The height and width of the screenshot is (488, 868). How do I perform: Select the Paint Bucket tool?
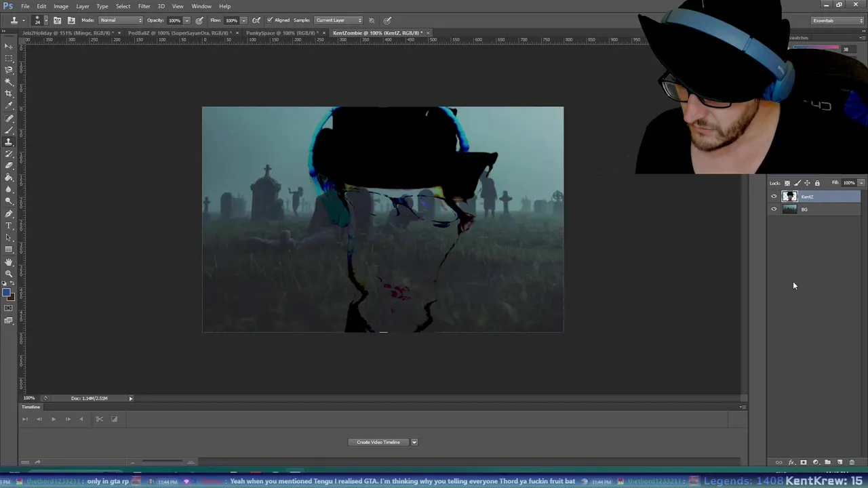point(9,178)
